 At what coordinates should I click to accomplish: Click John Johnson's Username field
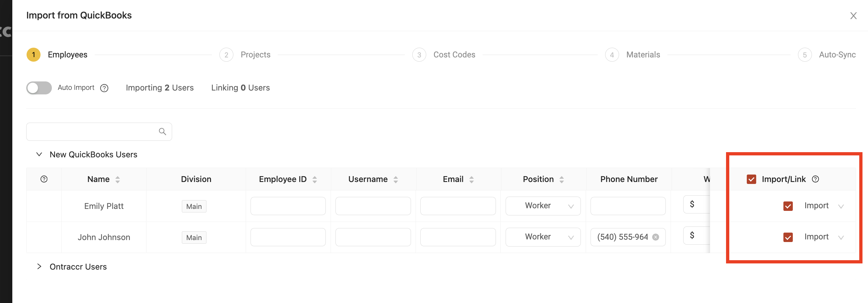click(x=373, y=237)
